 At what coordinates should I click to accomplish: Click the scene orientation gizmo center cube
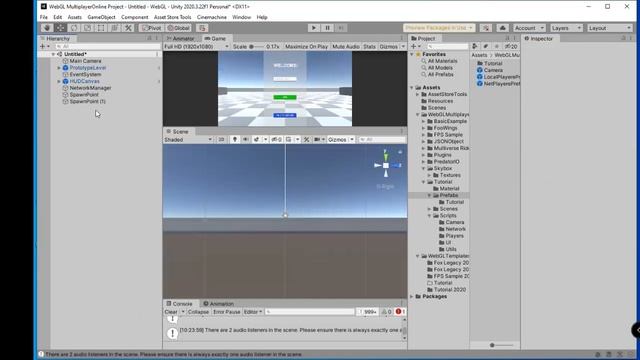[x=386, y=165]
